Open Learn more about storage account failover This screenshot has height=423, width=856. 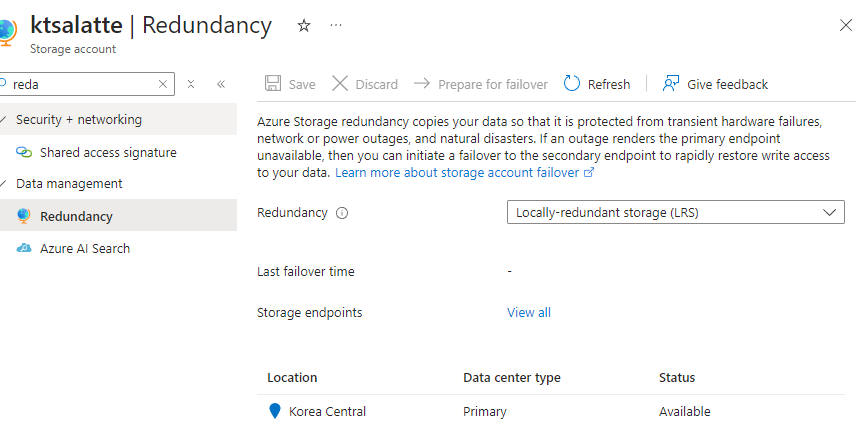pyautogui.click(x=457, y=172)
